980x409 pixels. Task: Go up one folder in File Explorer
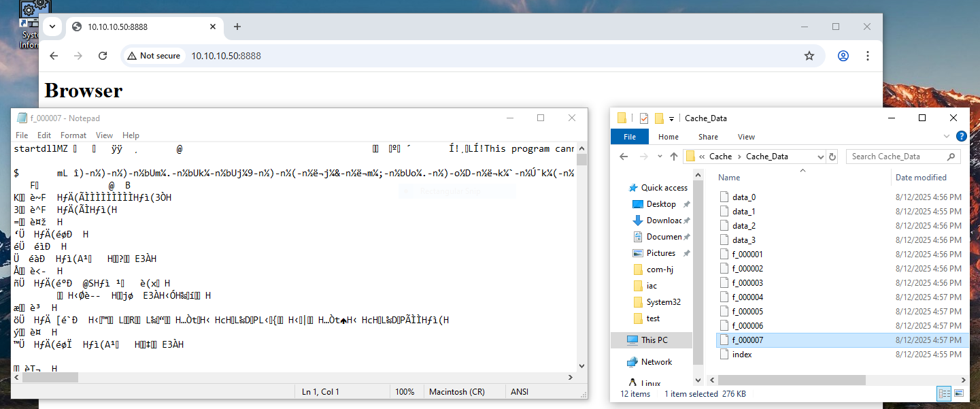[x=673, y=157]
